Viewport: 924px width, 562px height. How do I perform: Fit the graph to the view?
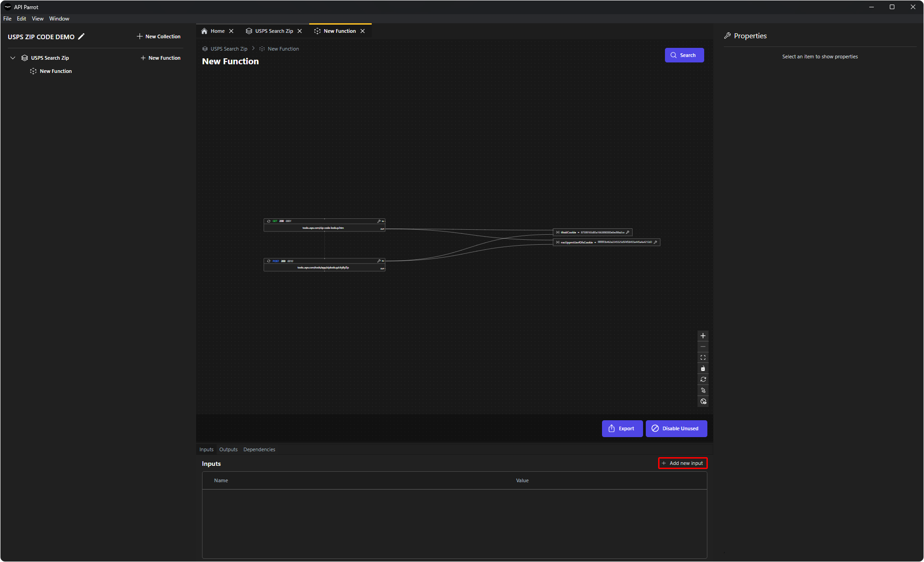point(703,357)
